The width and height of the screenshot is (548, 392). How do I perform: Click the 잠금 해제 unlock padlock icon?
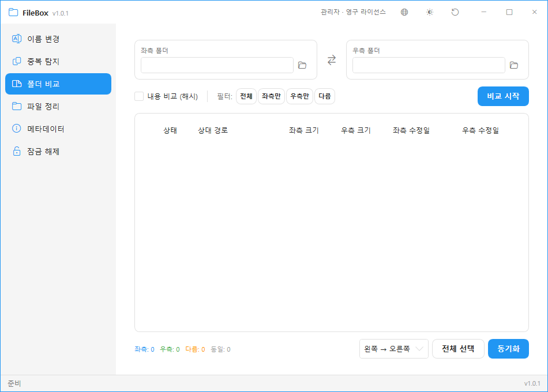point(17,151)
